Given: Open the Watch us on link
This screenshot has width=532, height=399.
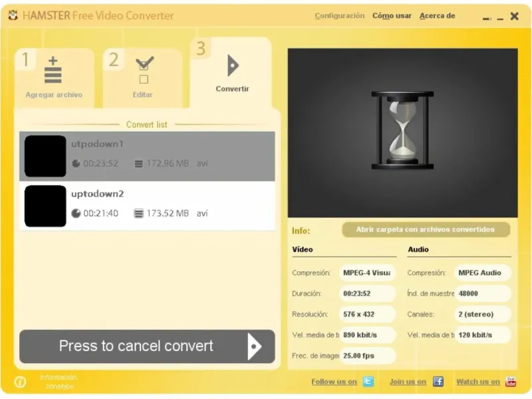Looking at the screenshot, I should coord(478,382).
